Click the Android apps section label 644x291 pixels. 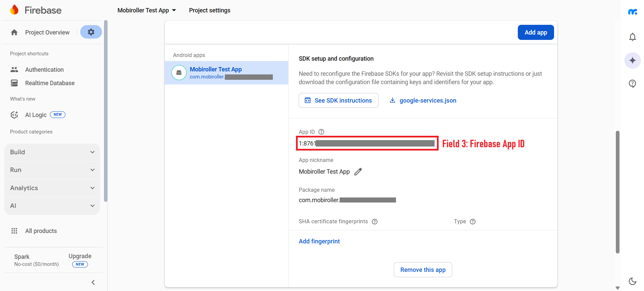(x=189, y=55)
